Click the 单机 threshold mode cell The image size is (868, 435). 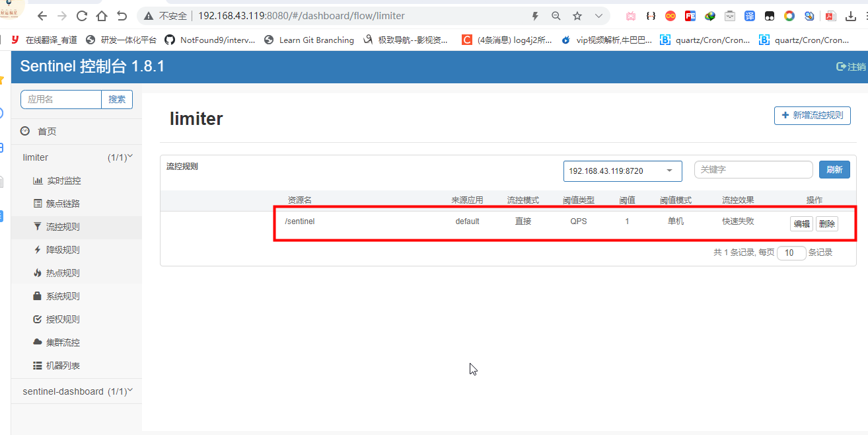coord(676,221)
